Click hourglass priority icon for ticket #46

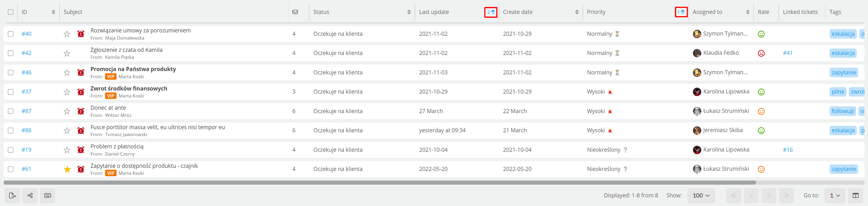point(617,73)
